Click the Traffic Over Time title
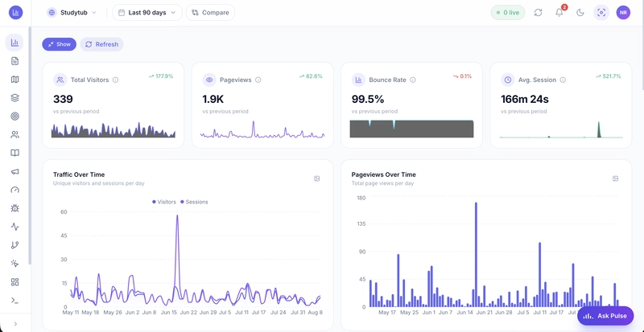This screenshot has height=332, width=644. pyautogui.click(x=79, y=174)
